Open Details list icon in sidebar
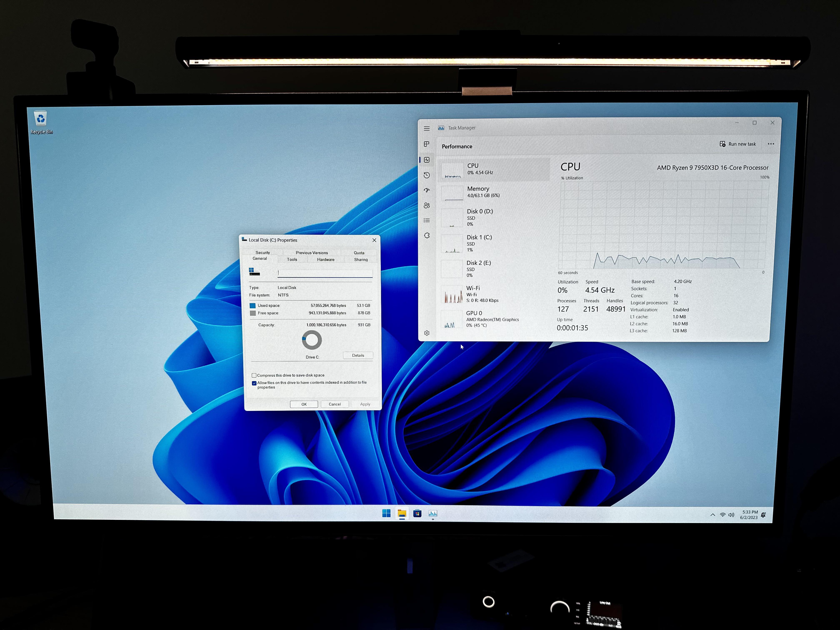Viewport: 840px width, 630px height. pyautogui.click(x=427, y=220)
